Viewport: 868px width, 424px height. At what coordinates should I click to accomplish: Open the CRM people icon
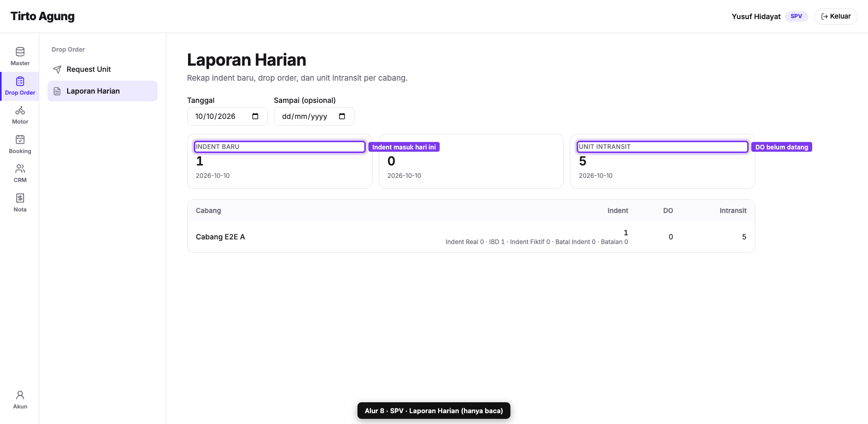point(20,169)
